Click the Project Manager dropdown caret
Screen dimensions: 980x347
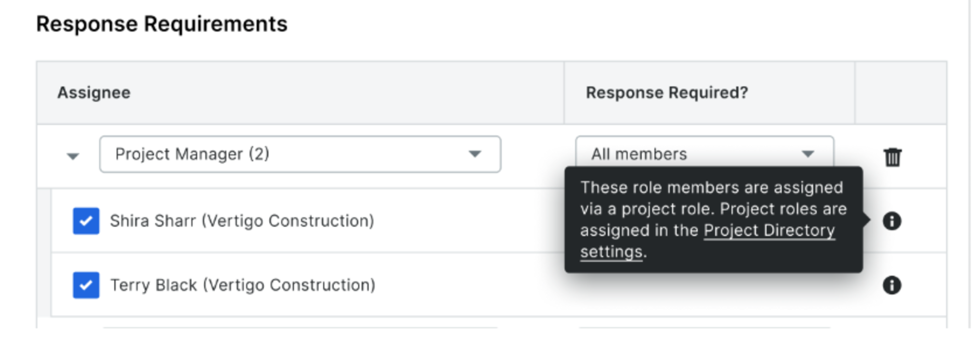pyautogui.click(x=474, y=154)
